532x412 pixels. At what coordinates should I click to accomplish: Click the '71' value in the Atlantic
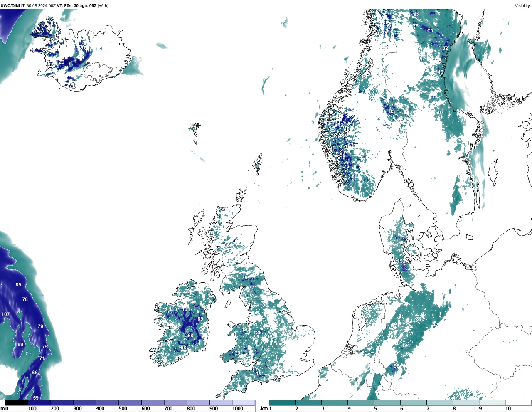tap(42, 358)
